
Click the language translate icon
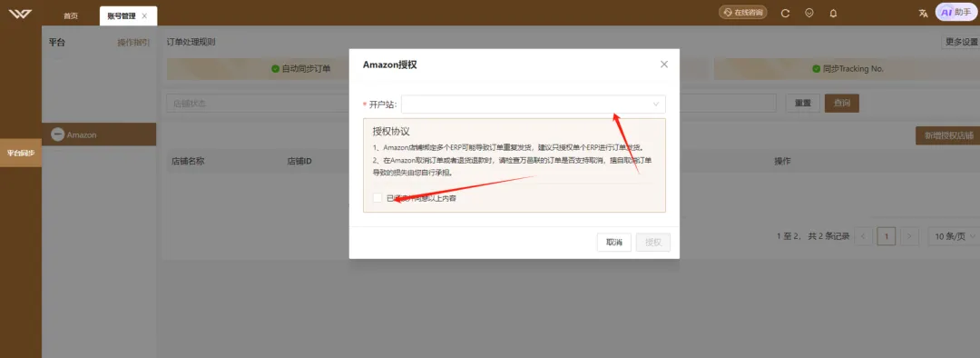923,13
